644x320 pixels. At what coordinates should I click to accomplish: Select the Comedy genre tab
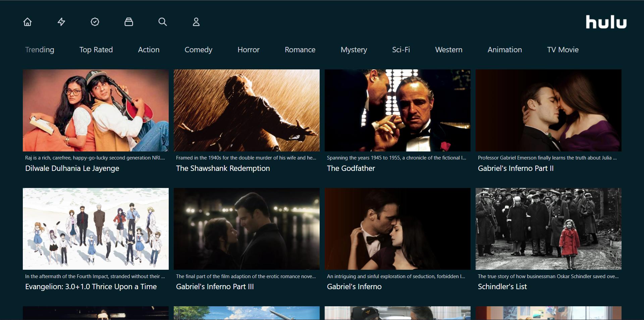(x=198, y=50)
